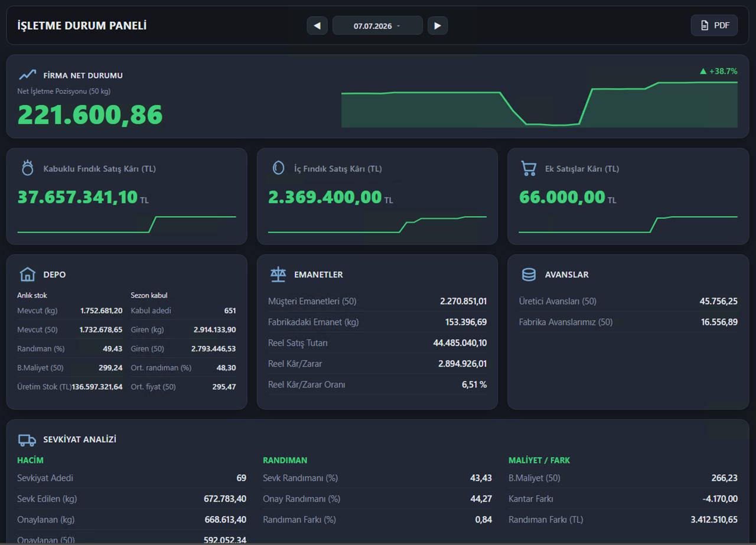Select the HACİM section heading
Viewport: 756px width, 545px height.
click(x=30, y=460)
